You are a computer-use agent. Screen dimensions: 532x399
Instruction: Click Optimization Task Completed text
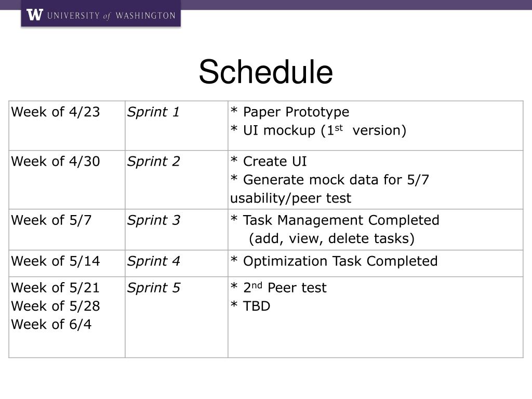[x=334, y=261]
